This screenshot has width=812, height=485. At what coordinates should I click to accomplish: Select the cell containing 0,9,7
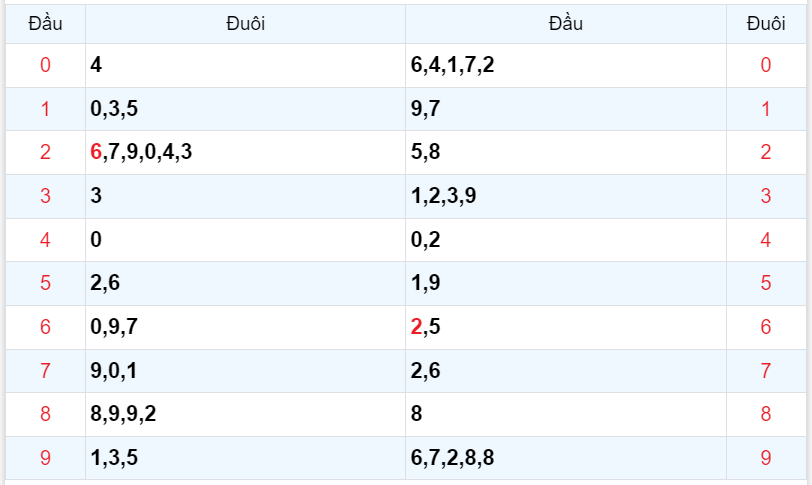[x=114, y=327]
